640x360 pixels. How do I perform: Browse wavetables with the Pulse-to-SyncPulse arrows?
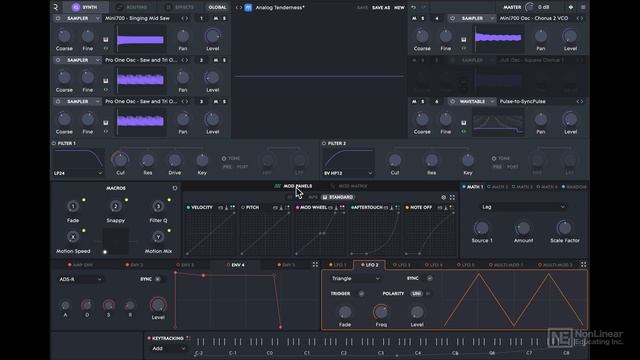pos(580,102)
